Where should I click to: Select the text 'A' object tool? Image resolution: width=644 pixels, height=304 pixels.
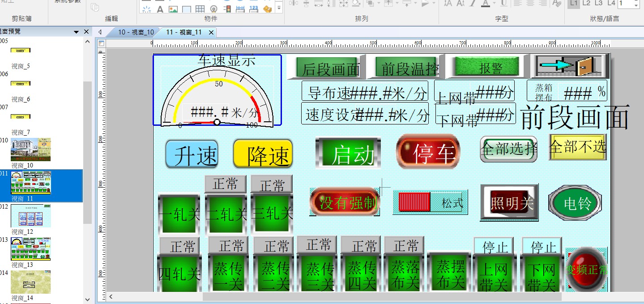pyautogui.click(x=160, y=9)
